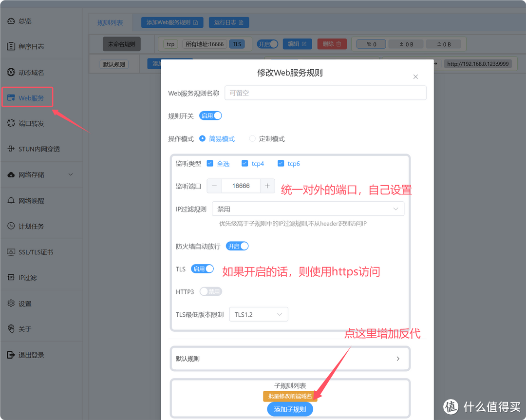Open the 设置 page
526x420 pixels.
tap(24, 304)
